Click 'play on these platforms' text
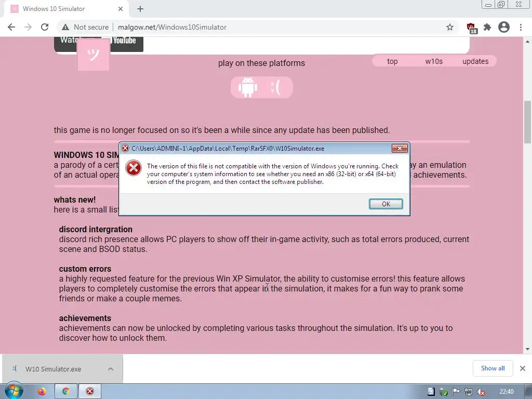532x399 pixels. coord(262,63)
